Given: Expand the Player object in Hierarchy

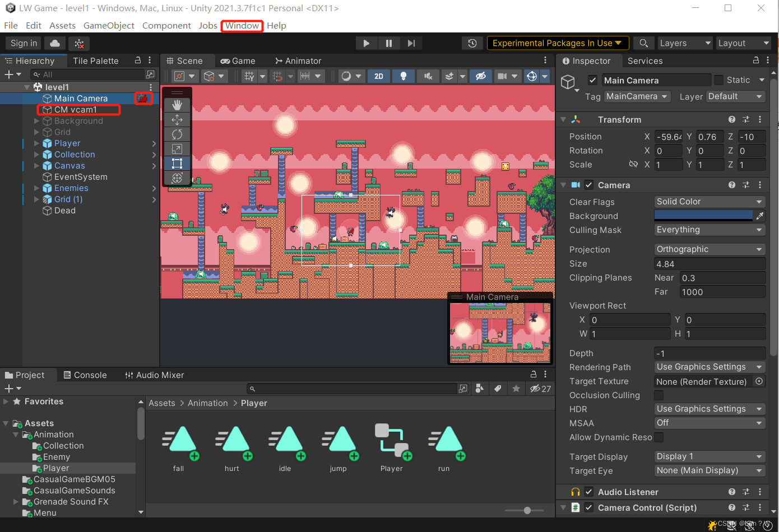Looking at the screenshot, I should coord(37,143).
